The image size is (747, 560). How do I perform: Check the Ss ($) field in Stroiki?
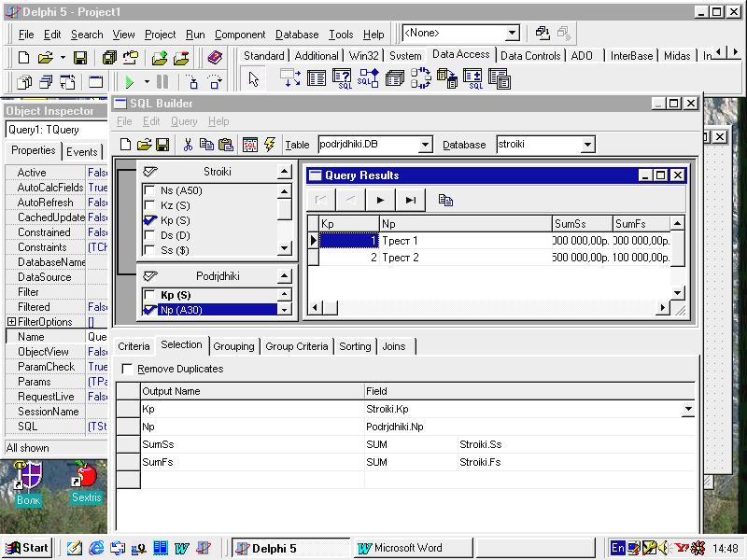pyautogui.click(x=149, y=250)
